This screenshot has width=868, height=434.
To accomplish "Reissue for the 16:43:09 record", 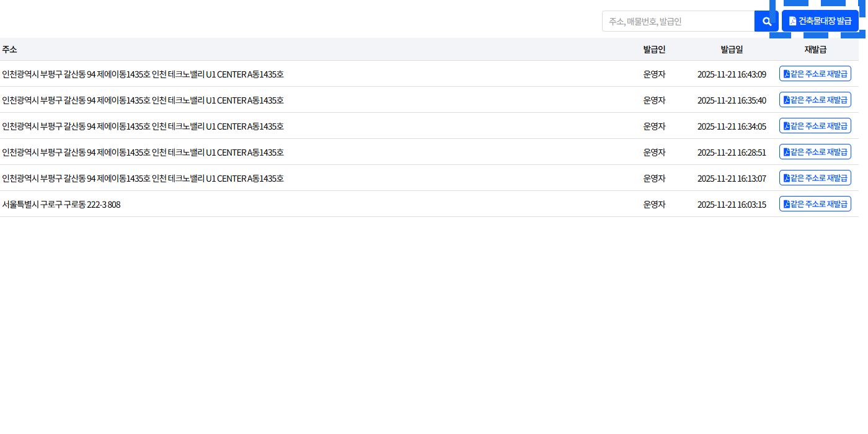I will pyautogui.click(x=815, y=74).
